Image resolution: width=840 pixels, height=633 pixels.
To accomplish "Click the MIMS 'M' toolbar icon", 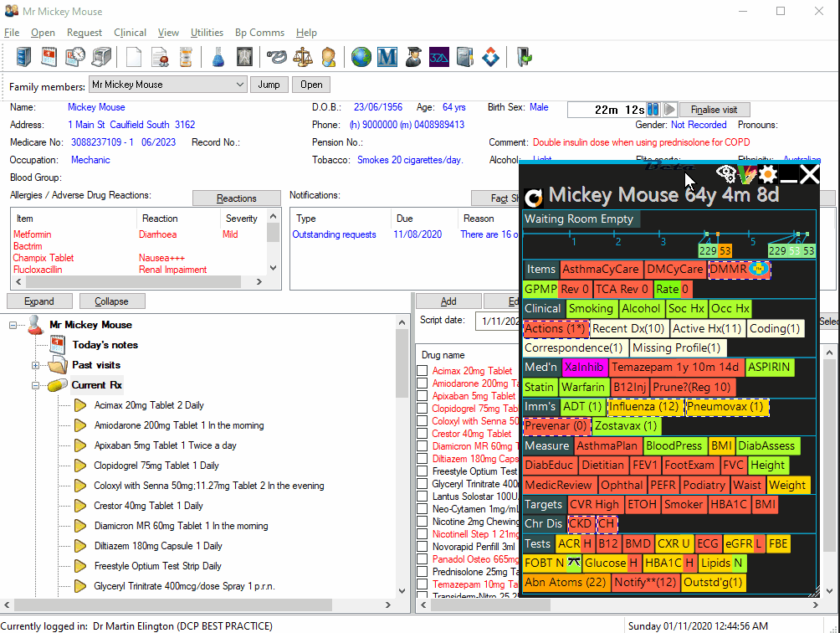I will pyautogui.click(x=387, y=57).
